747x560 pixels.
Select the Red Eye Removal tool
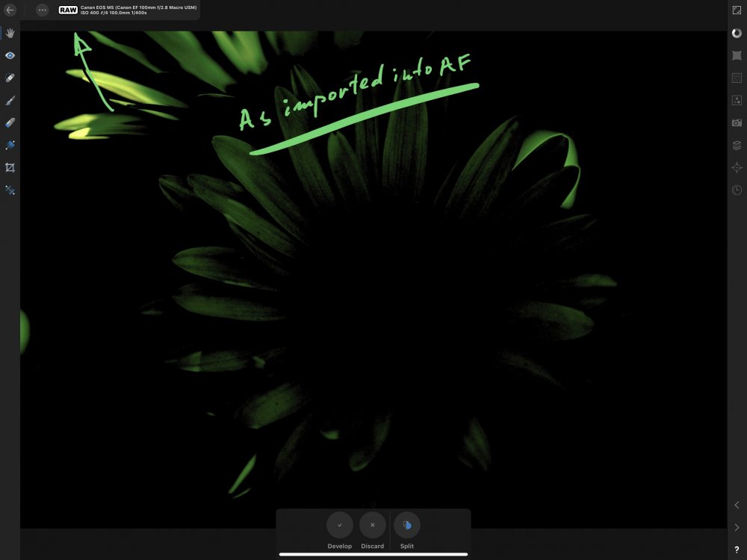(x=10, y=56)
